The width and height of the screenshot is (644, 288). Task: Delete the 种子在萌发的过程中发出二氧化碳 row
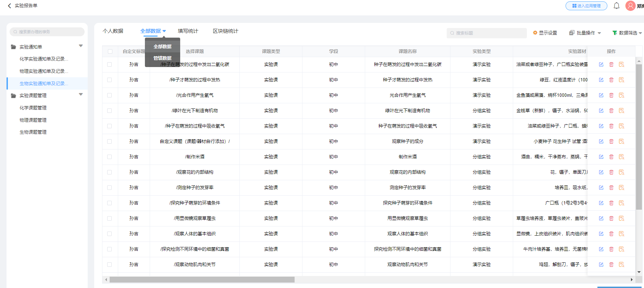click(611, 64)
